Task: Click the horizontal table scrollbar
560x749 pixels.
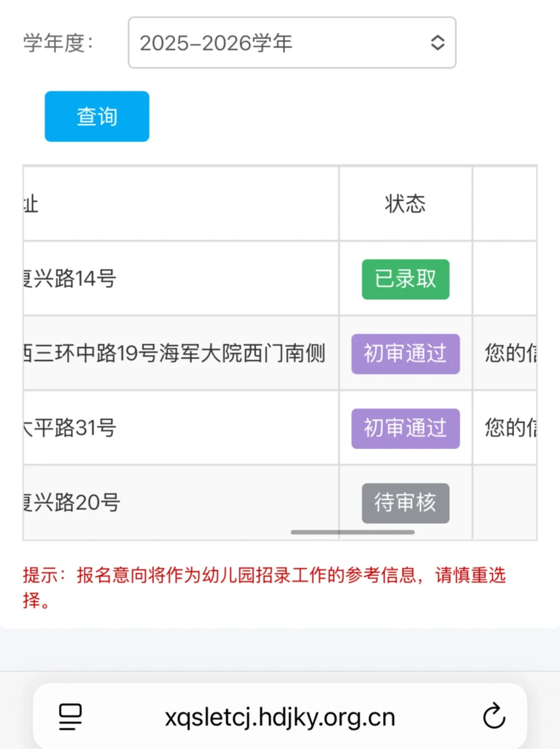Action: click(352, 532)
